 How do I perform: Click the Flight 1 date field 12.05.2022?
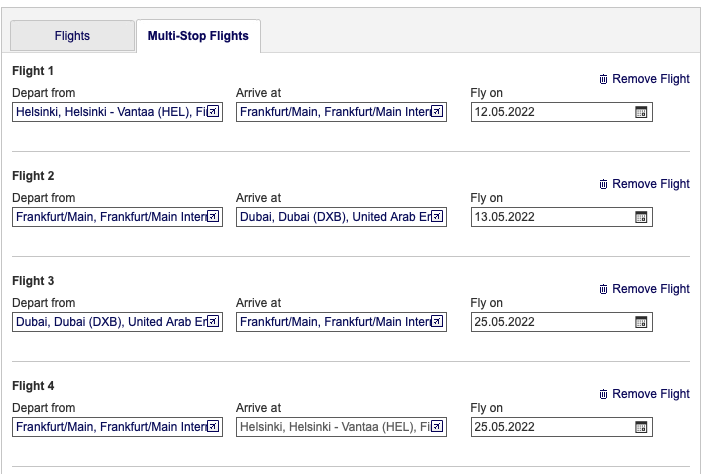coord(552,112)
